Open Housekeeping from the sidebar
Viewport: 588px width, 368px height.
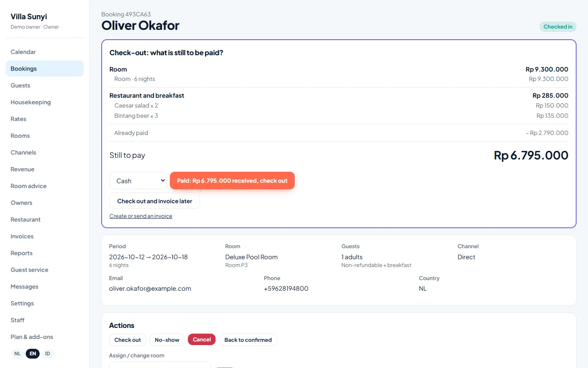(x=45, y=102)
